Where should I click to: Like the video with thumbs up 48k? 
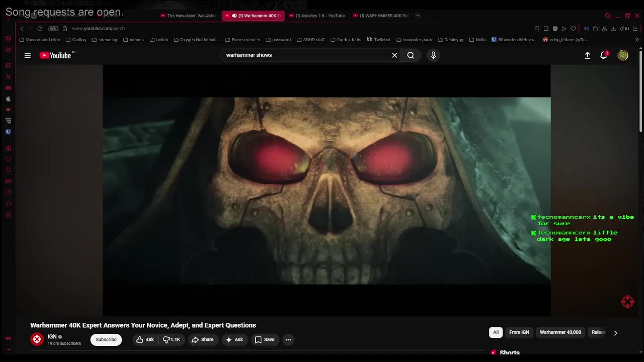[145, 340]
